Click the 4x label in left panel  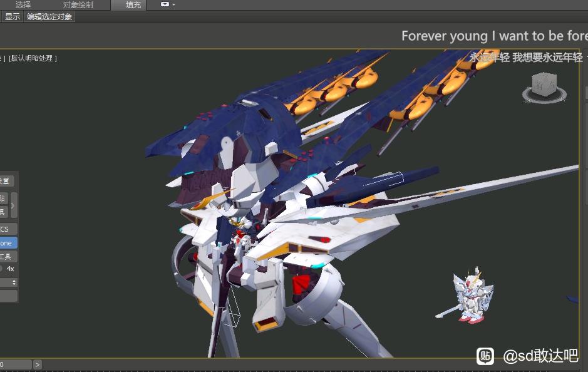(x=10, y=269)
